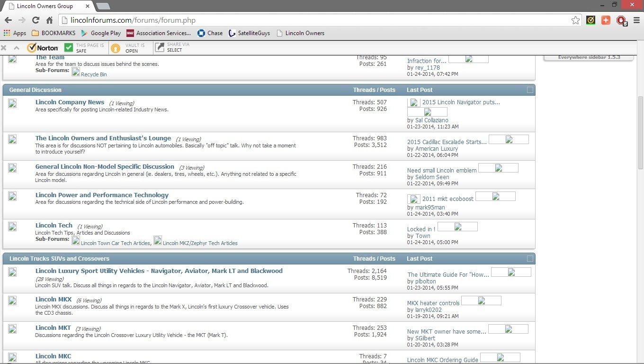The image size is (644, 364).
Task: Open last post The Ultimate Guide For How
Action: point(448,274)
